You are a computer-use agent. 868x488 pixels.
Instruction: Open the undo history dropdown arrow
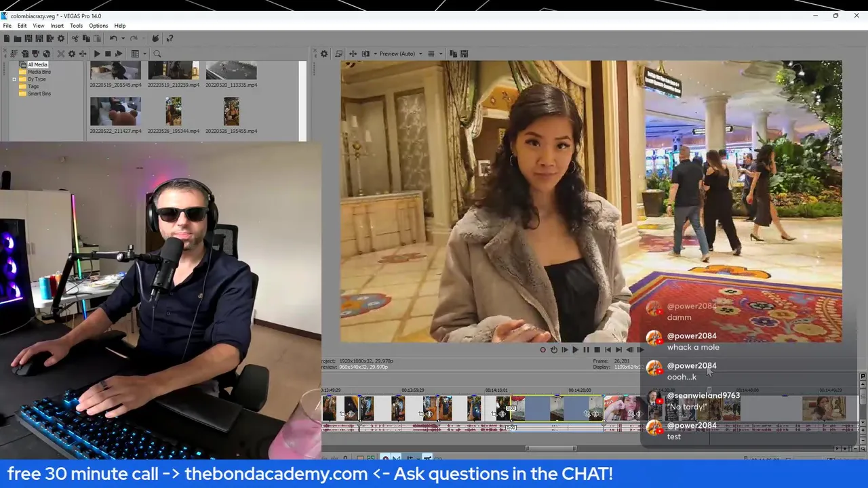[123, 39]
